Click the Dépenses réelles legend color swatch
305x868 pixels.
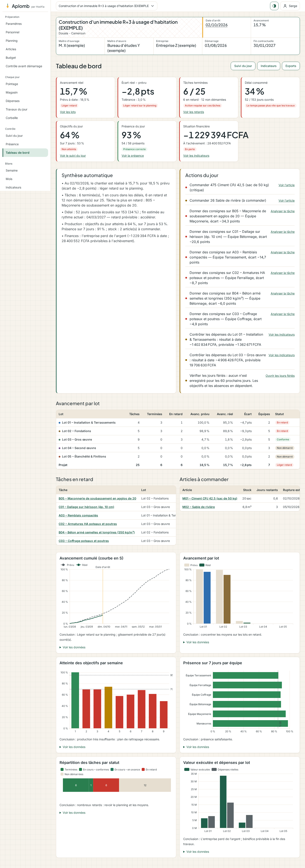point(214,770)
